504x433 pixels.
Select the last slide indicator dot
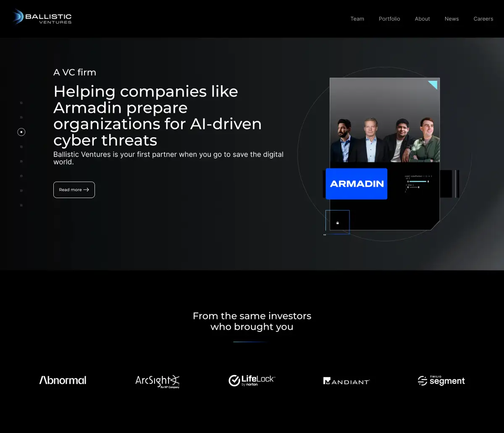(21, 205)
